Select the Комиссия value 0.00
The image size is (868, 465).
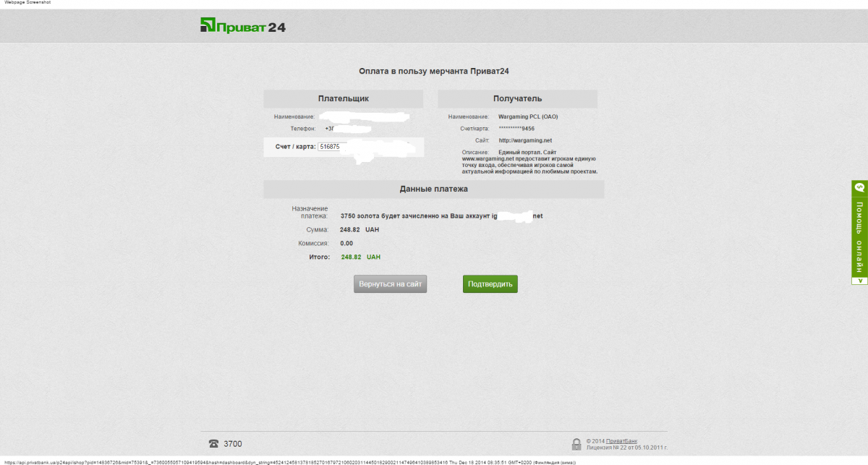[346, 243]
